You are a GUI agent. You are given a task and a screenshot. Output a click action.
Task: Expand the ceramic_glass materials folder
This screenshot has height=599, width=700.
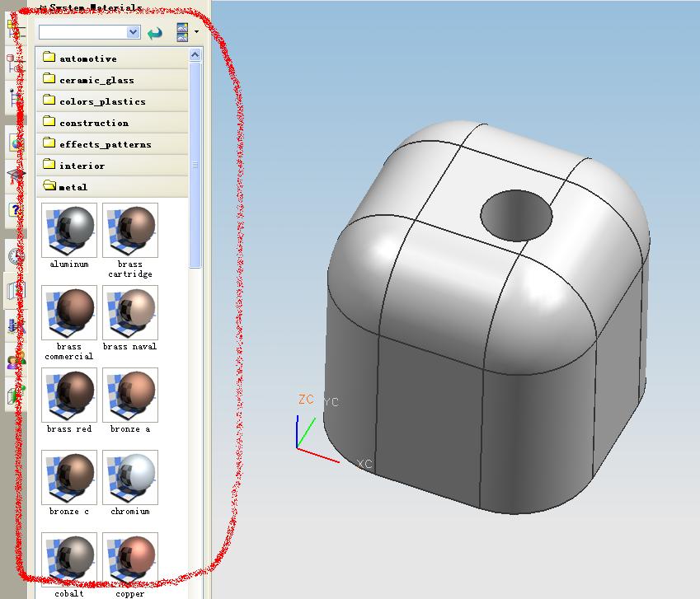(x=112, y=80)
